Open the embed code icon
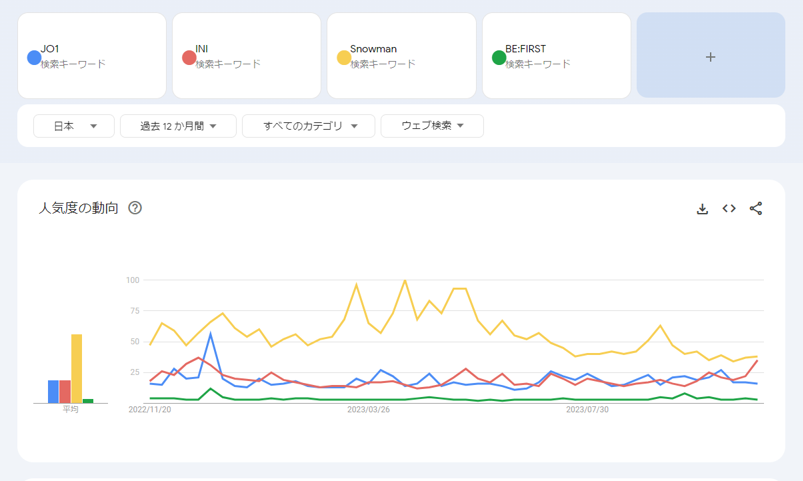 [x=729, y=208]
